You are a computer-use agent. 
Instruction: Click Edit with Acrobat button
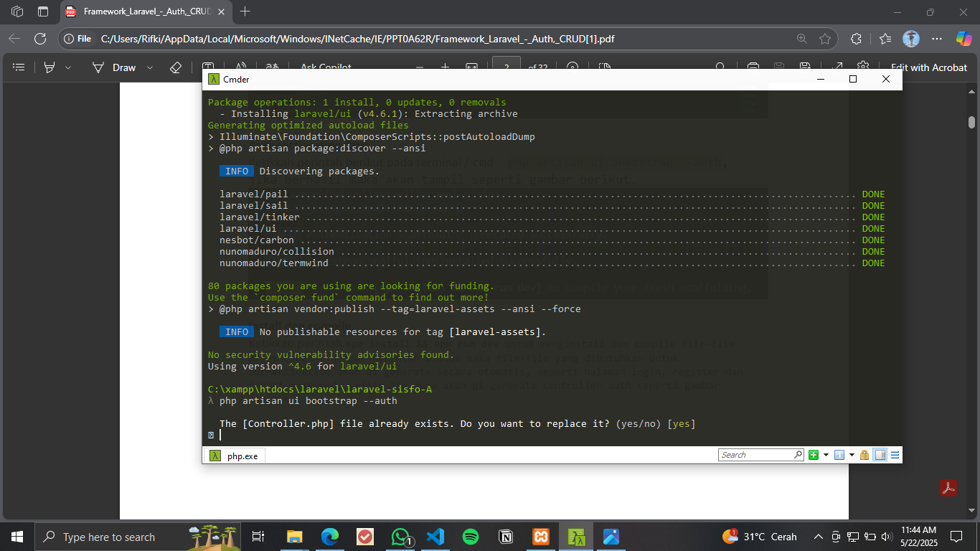coord(928,67)
